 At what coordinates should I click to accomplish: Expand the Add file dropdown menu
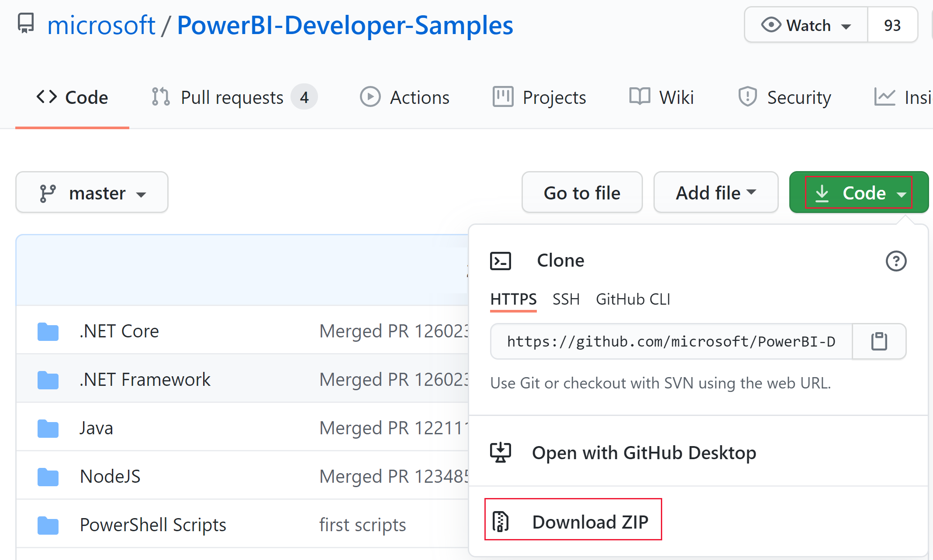[x=716, y=193]
